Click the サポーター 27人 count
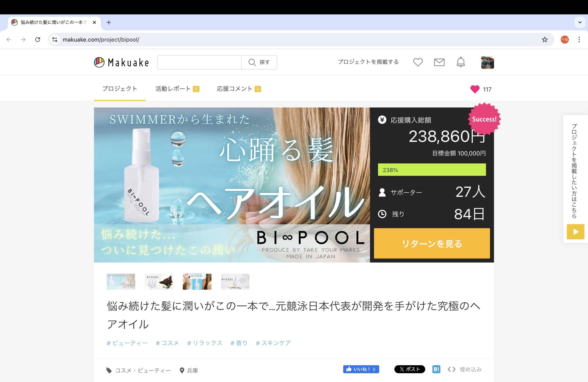588x382 pixels. [x=432, y=192]
